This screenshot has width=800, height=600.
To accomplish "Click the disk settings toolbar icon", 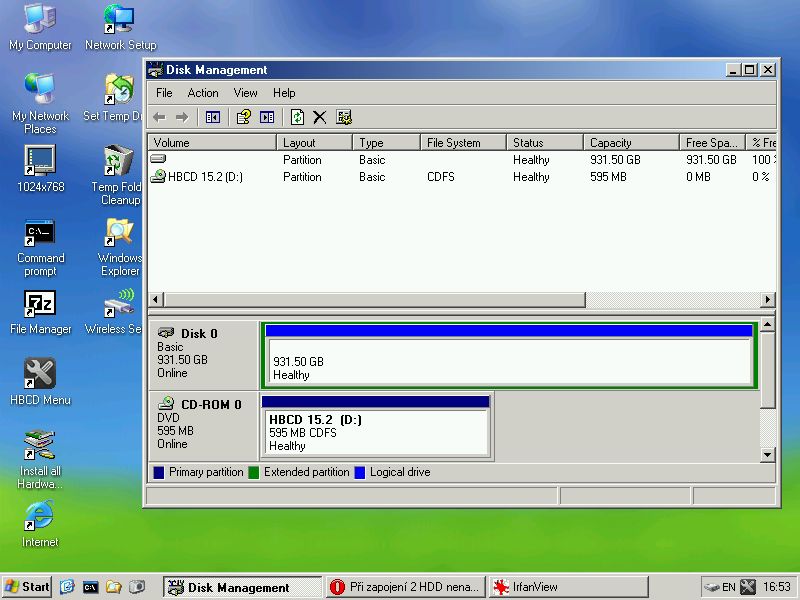I will 344,117.
